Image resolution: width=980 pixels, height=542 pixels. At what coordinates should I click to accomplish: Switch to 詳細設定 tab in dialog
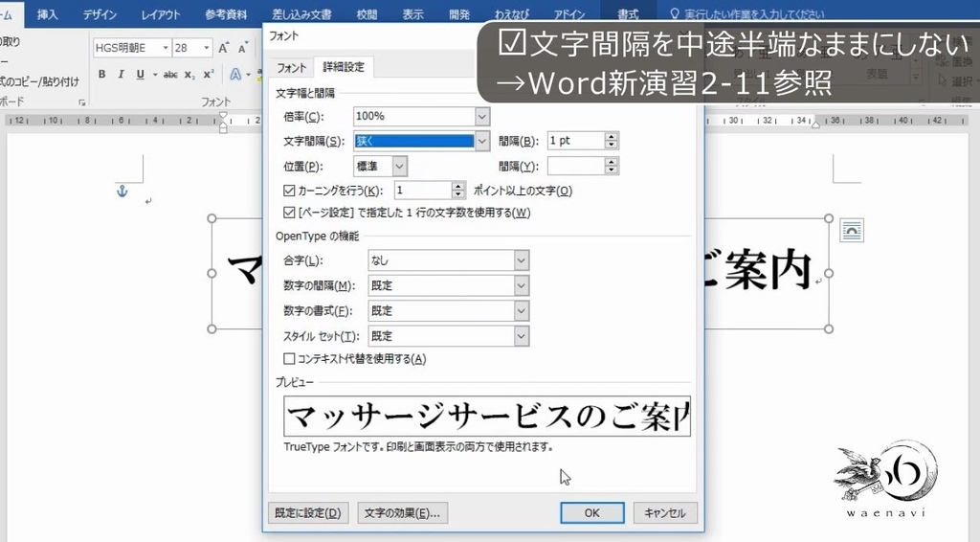click(344, 67)
